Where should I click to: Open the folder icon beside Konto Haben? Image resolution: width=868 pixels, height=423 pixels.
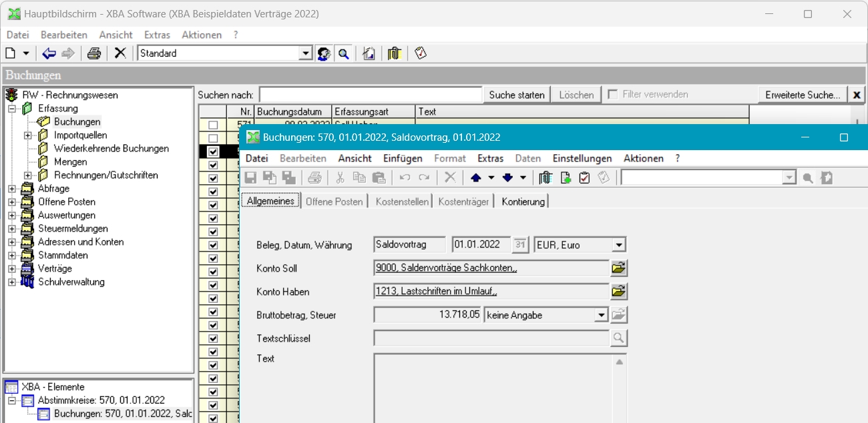tap(619, 292)
